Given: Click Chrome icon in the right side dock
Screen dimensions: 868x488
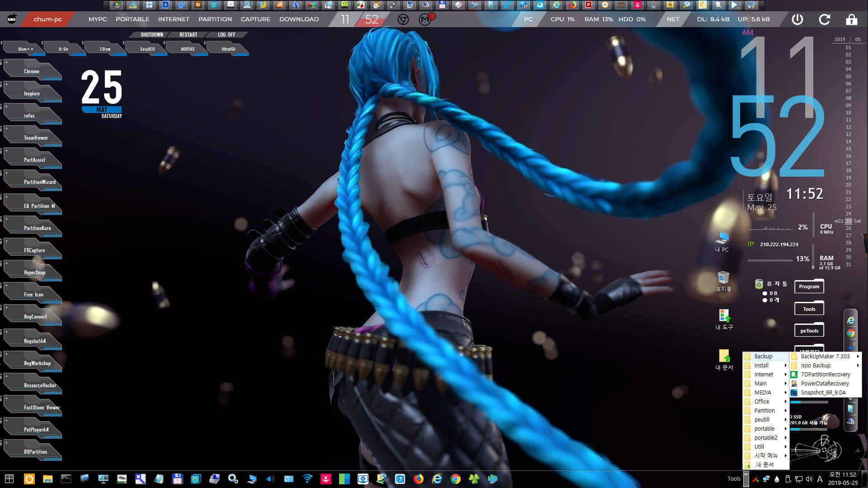Looking at the screenshot, I should click(x=850, y=333).
